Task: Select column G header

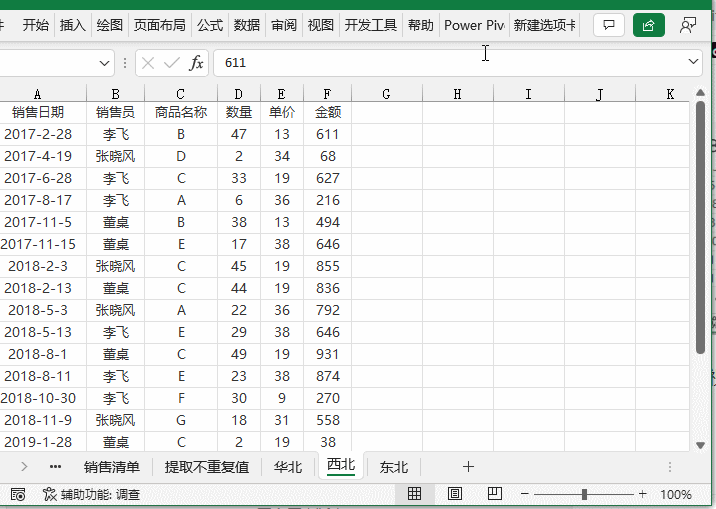Action: (x=387, y=94)
